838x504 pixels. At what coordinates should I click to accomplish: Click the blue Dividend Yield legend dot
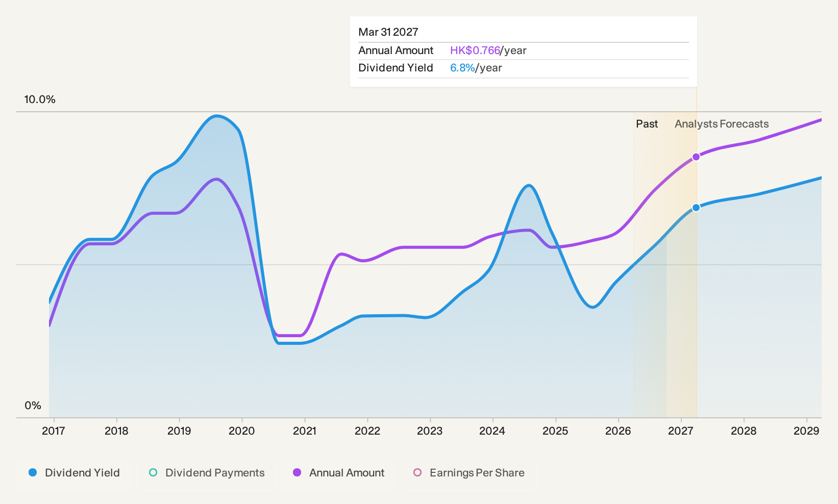click(x=33, y=472)
